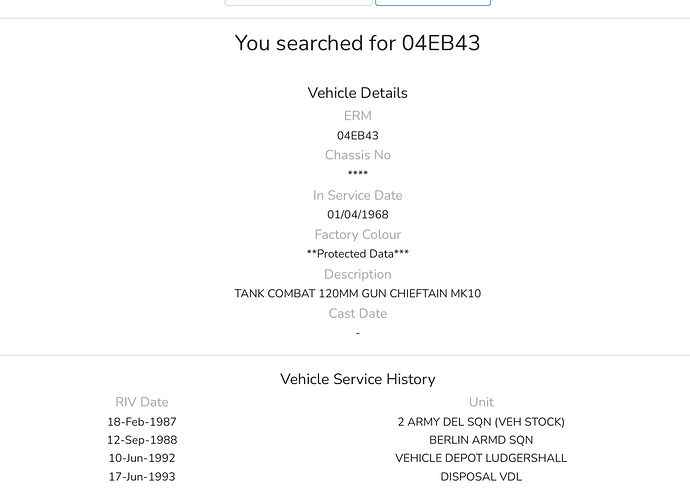Select the 18-Feb-1987 RIV date
690x495 pixels.
coord(142,422)
